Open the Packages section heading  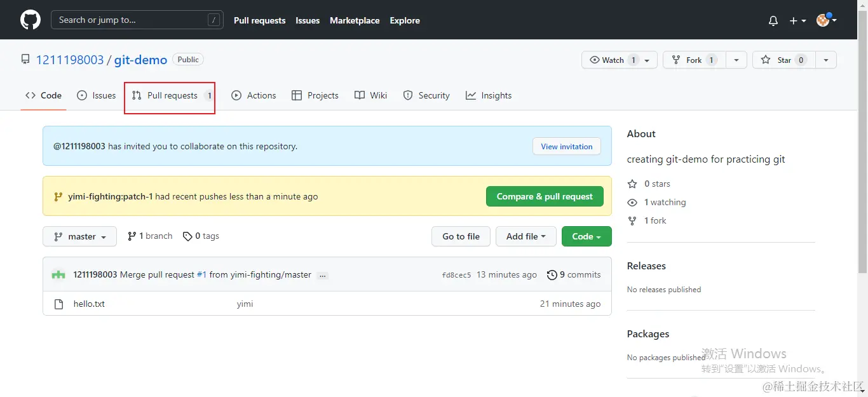pyautogui.click(x=648, y=333)
